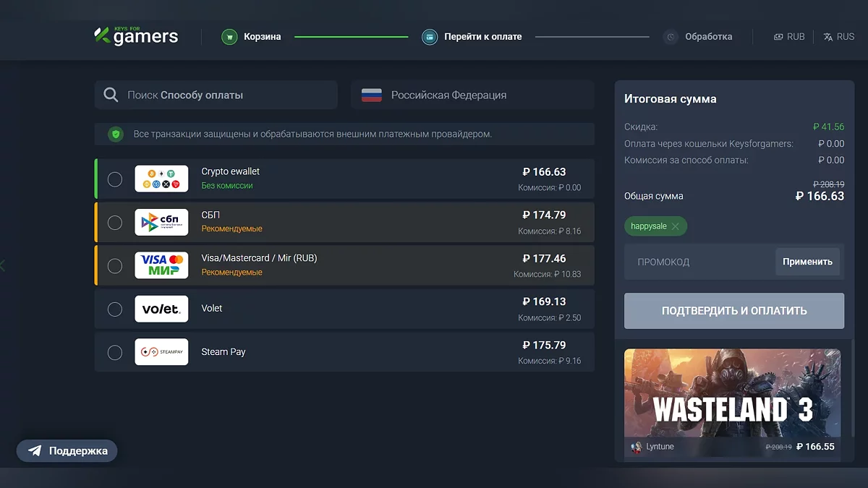Click the СБП payment logo
The image size is (868, 488).
pyautogui.click(x=161, y=222)
